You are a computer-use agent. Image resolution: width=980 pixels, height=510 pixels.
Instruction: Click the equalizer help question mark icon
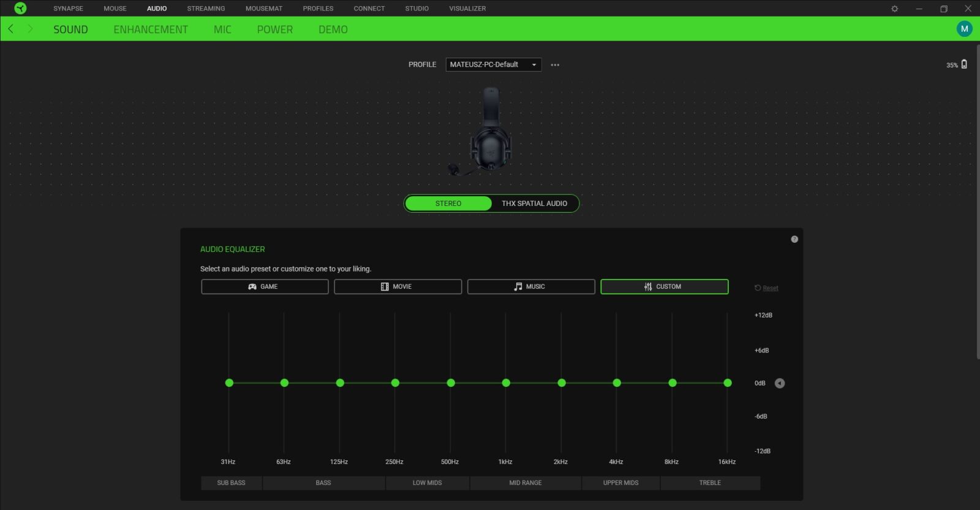(x=794, y=239)
